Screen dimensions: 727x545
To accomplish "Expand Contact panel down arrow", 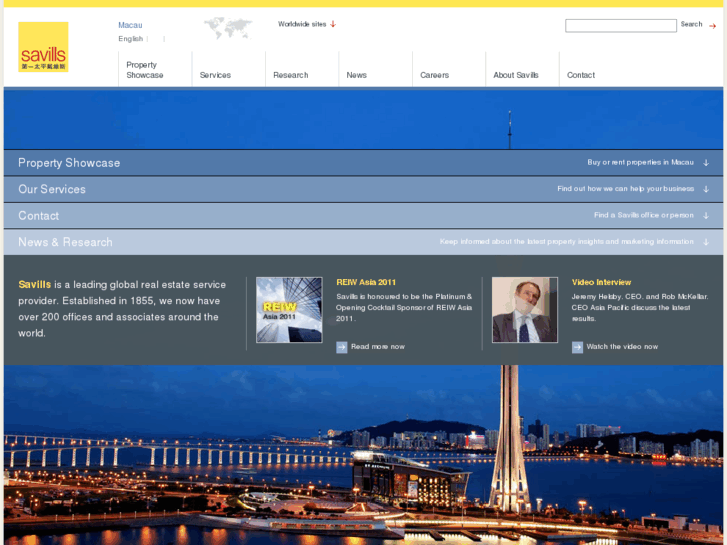I will click(x=706, y=216).
